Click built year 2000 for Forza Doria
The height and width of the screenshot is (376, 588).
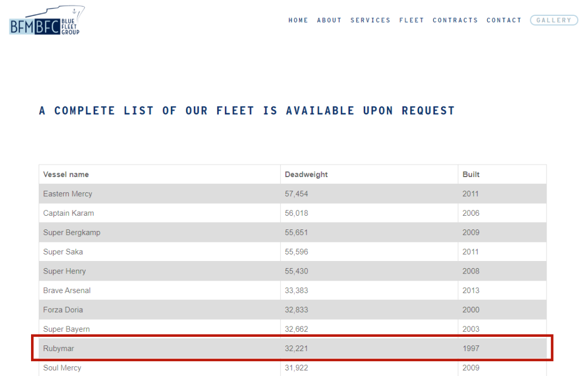tap(470, 310)
